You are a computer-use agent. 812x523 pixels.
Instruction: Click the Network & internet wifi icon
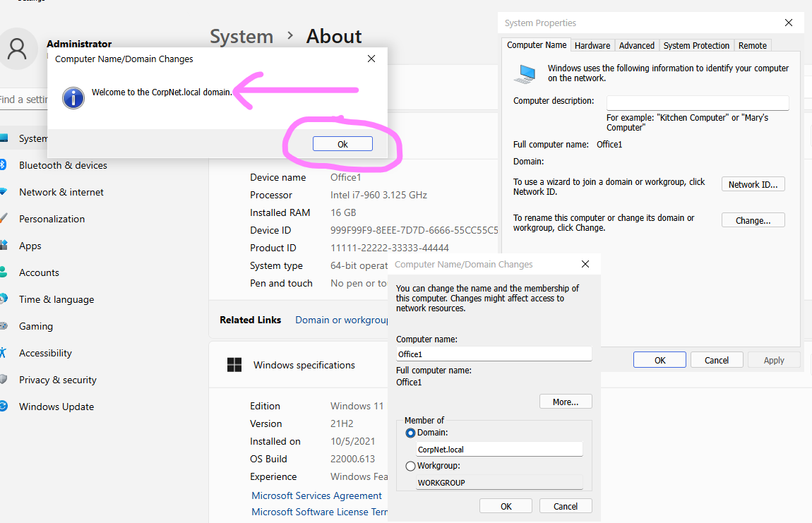pyautogui.click(x=4, y=191)
